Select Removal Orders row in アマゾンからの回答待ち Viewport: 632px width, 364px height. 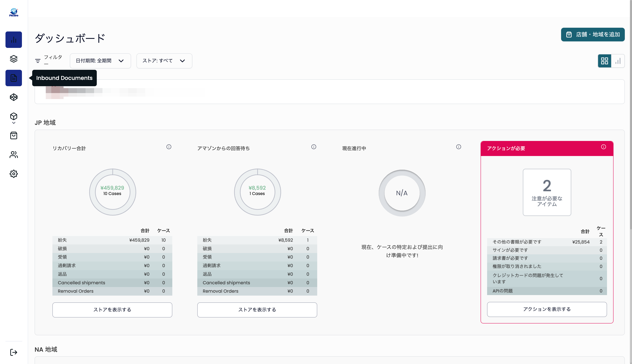coord(257,291)
